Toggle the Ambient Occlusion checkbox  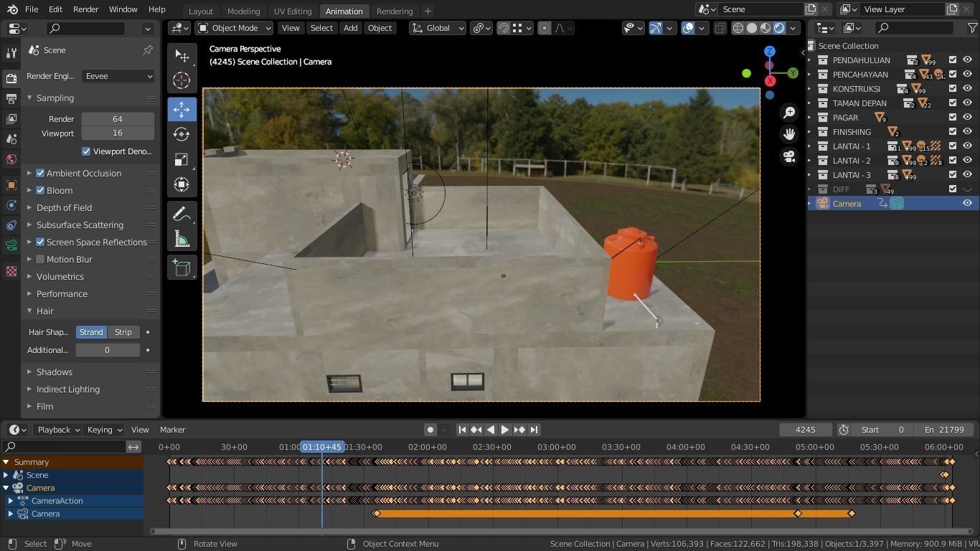(40, 173)
